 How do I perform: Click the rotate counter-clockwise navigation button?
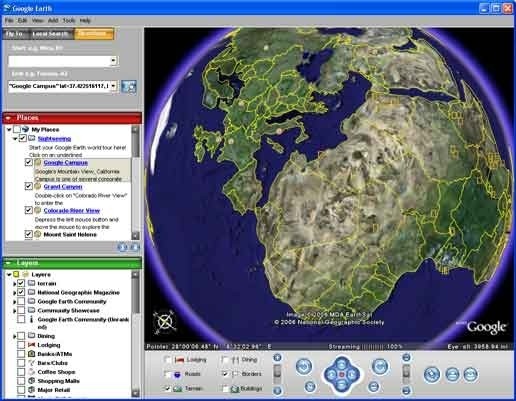click(x=304, y=367)
